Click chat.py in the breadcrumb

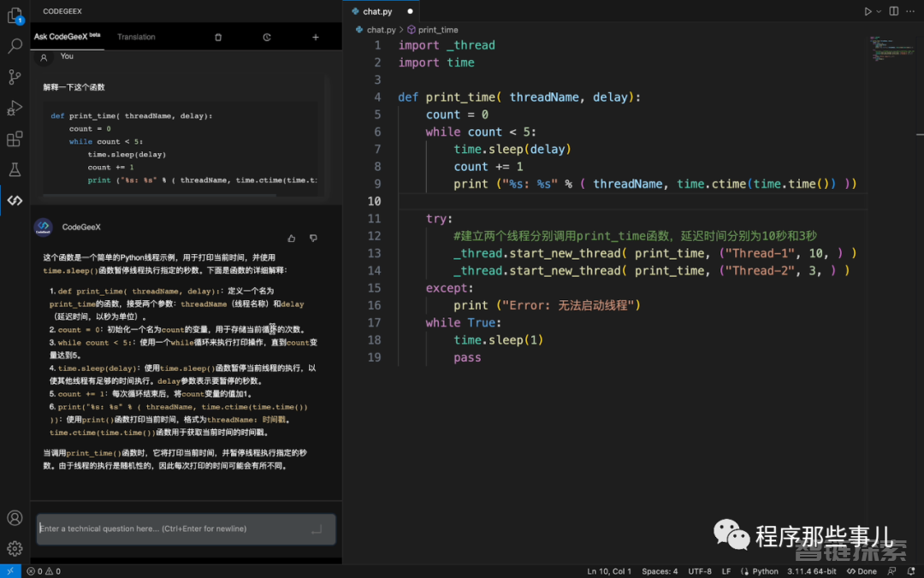381,29
